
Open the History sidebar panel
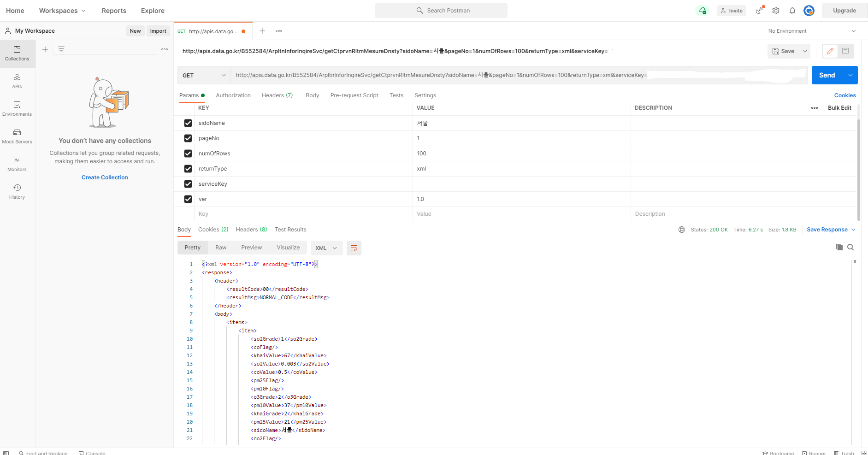click(x=17, y=192)
